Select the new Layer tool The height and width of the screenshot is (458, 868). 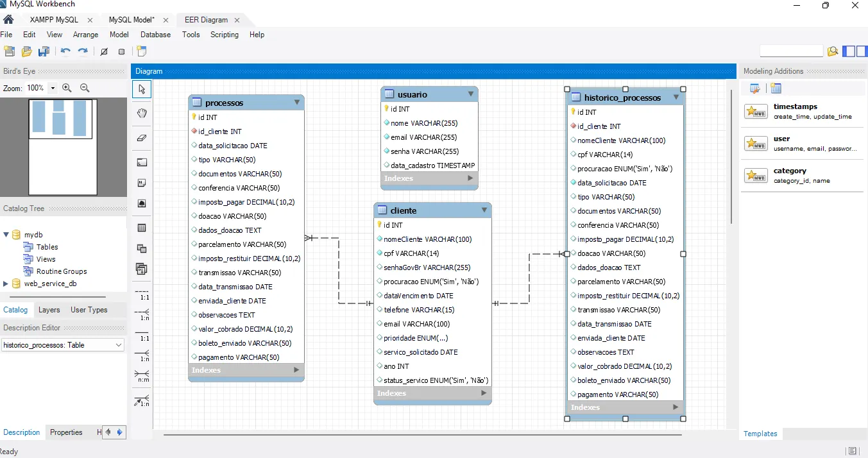tap(142, 162)
